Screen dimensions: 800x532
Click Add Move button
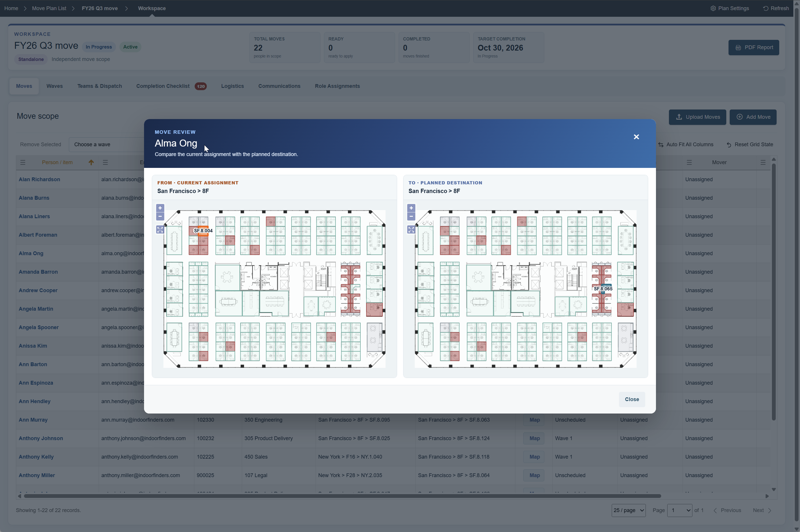(x=753, y=117)
